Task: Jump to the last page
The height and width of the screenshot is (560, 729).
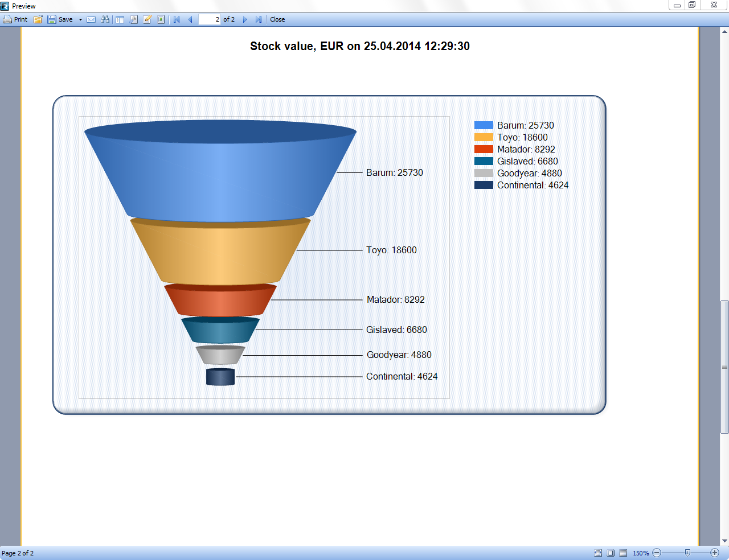Action: (259, 19)
